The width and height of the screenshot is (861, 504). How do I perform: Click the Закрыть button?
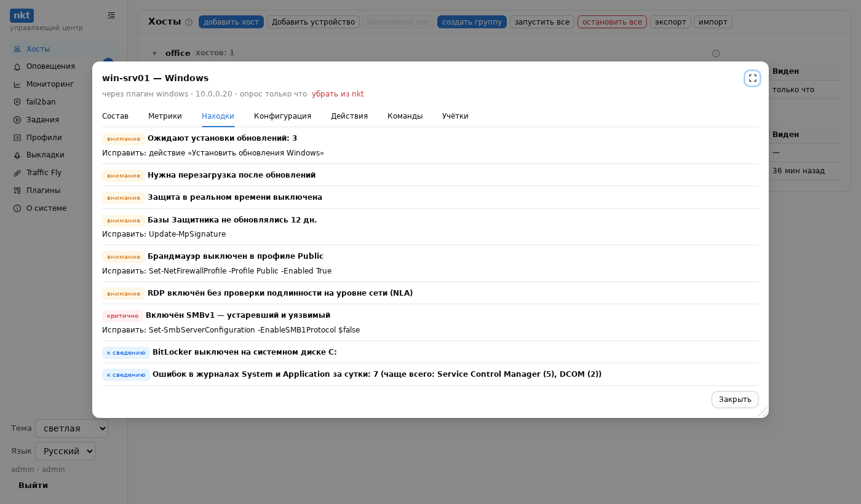click(x=735, y=400)
